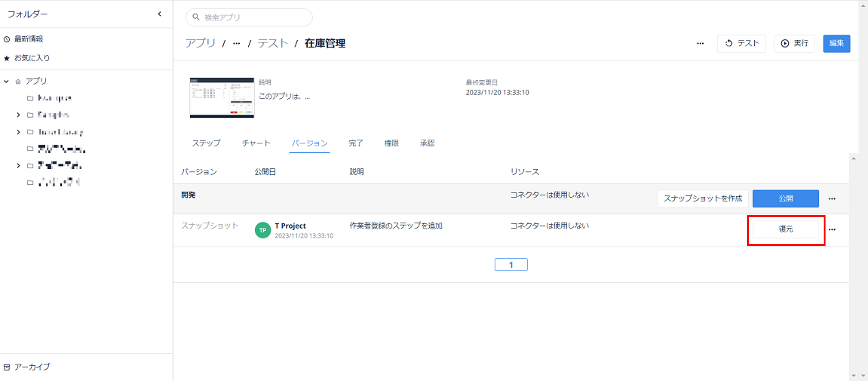Click the テスト button in header
868x381 pixels.
tap(741, 44)
